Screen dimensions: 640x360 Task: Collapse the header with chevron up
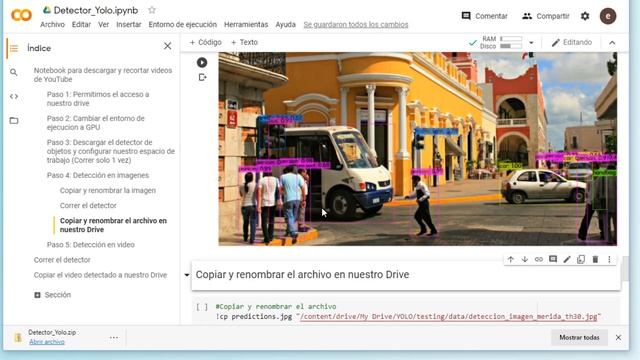tap(612, 42)
